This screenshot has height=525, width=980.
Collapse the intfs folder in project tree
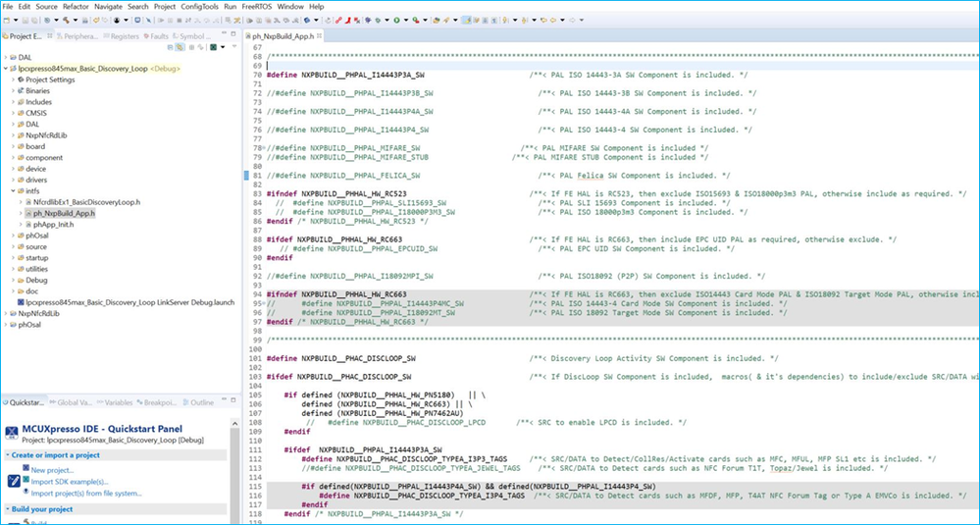tap(14, 190)
